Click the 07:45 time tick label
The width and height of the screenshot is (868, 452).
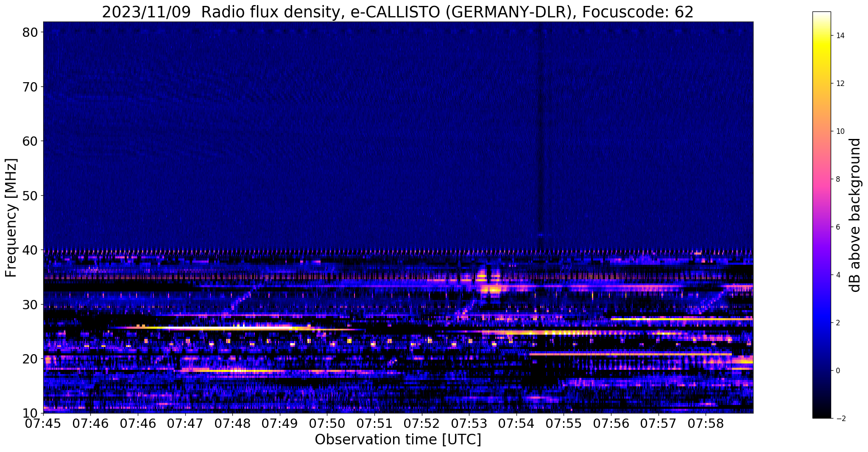pyautogui.click(x=43, y=424)
